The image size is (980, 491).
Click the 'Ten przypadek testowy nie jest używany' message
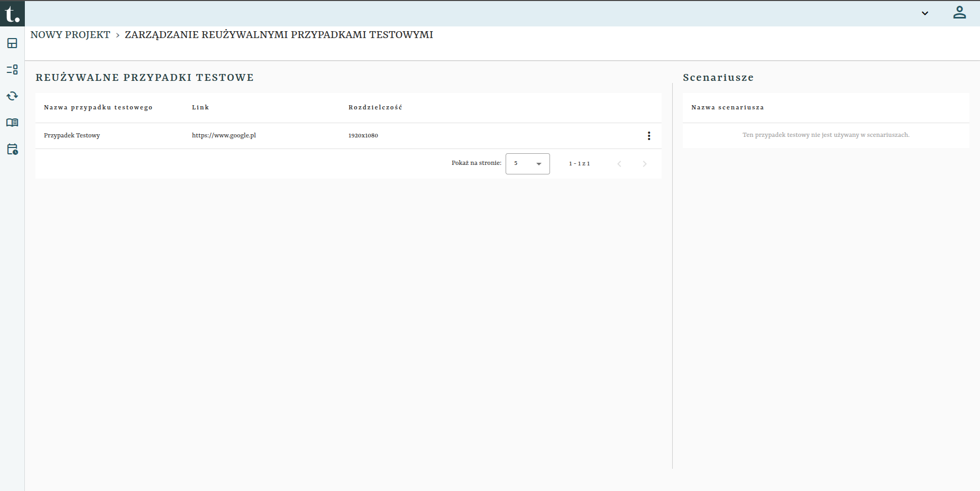pyautogui.click(x=826, y=135)
